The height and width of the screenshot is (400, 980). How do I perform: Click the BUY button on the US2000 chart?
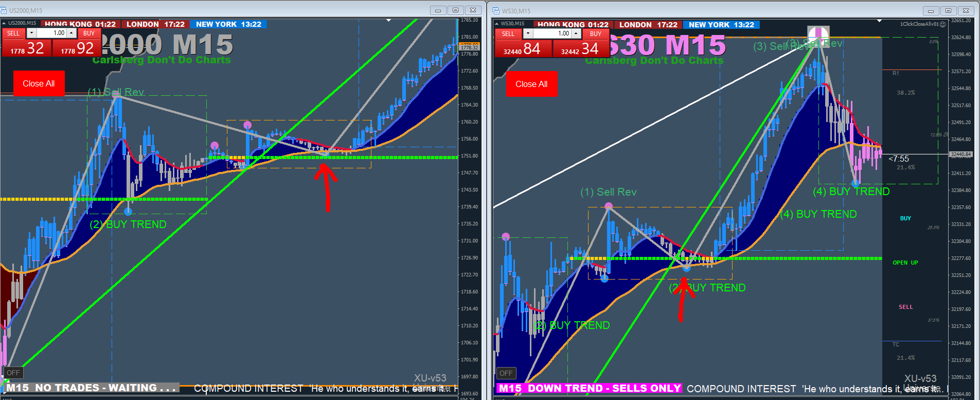[89, 33]
